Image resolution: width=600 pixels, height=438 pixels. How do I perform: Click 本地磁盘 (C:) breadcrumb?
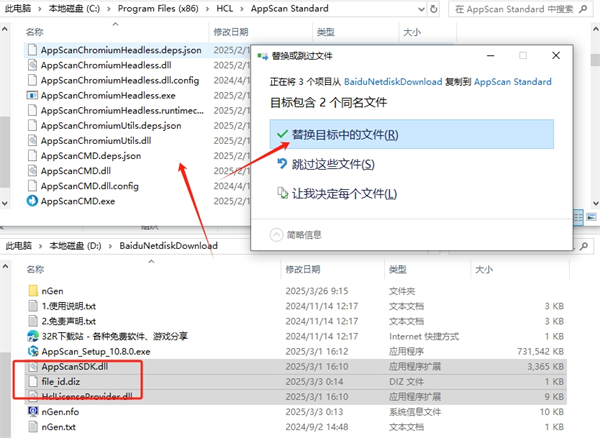(74, 8)
